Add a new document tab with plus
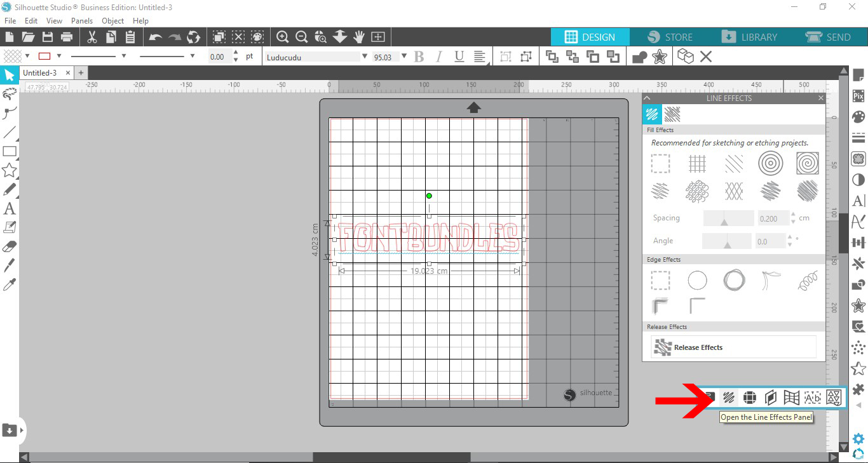This screenshot has height=463, width=868. pos(81,73)
